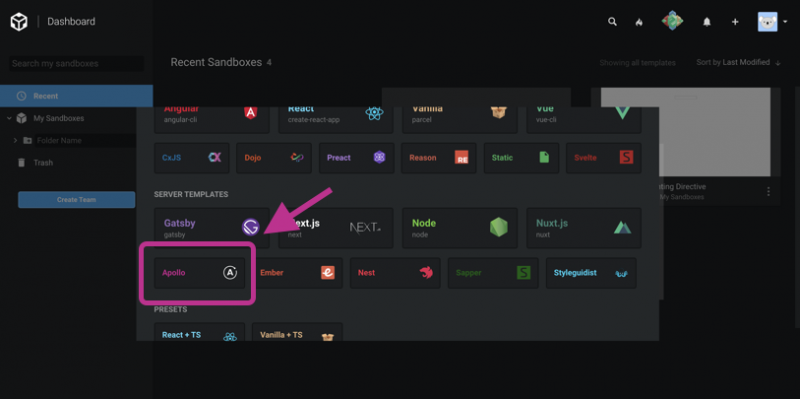Select the Dojo template
The image size is (800, 399).
click(274, 158)
